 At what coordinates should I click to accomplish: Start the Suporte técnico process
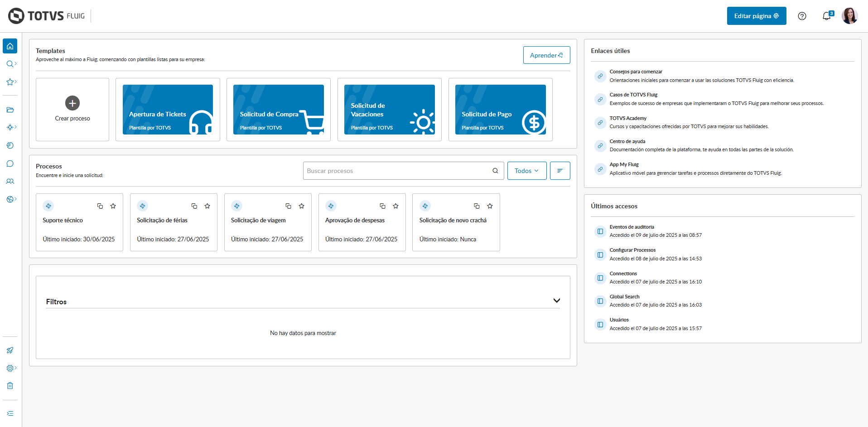click(x=79, y=222)
